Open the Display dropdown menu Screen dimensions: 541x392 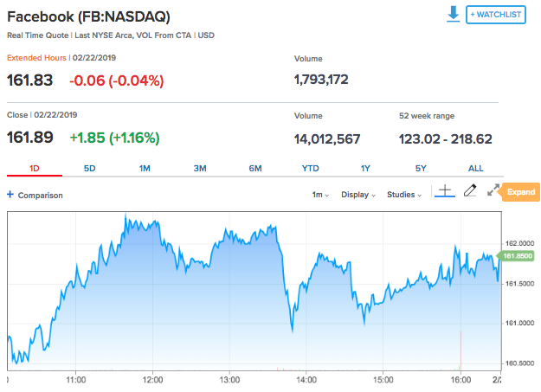[358, 195]
